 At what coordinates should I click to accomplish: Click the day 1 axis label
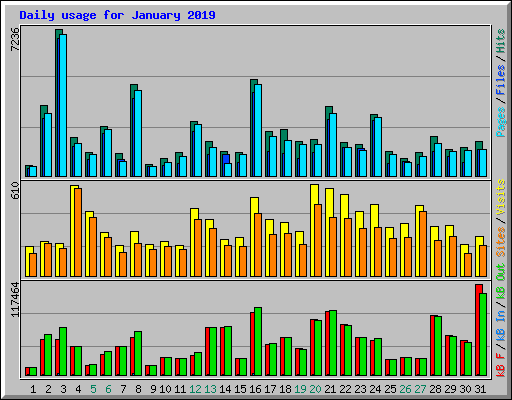click(x=33, y=389)
